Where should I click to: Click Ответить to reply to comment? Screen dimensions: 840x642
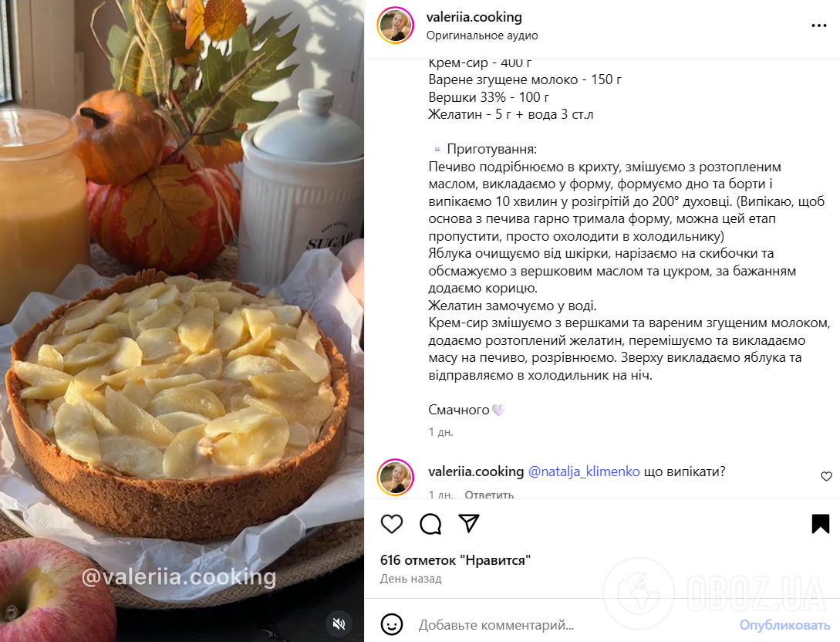tap(489, 494)
